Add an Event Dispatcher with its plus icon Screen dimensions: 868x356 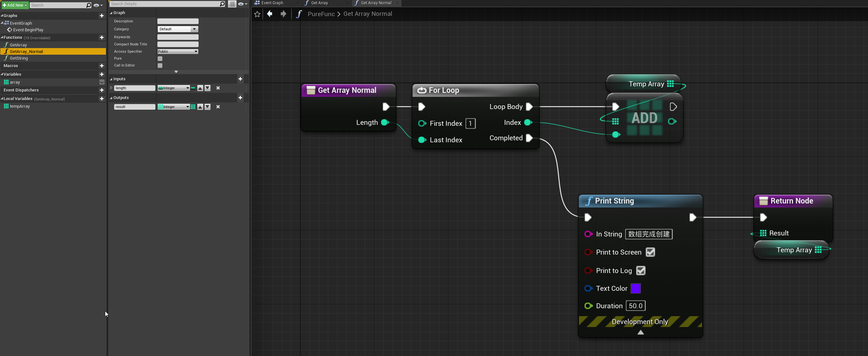click(x=102, y=90)
